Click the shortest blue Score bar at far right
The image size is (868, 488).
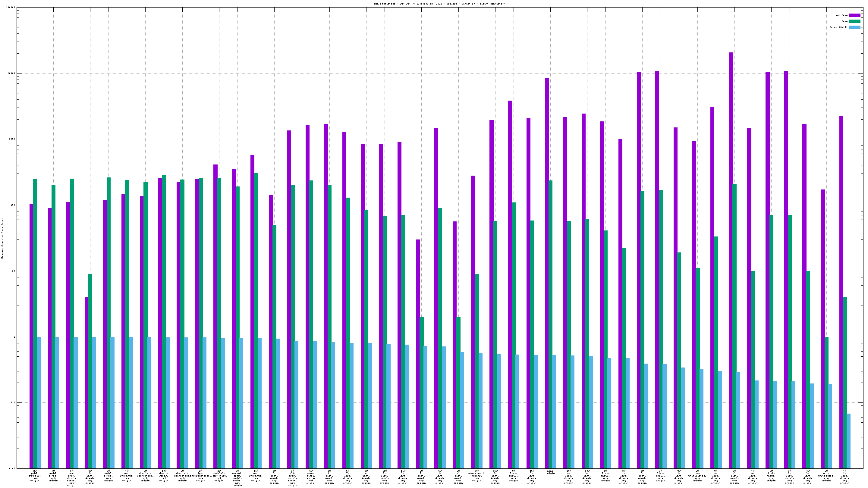pos(848,440)
